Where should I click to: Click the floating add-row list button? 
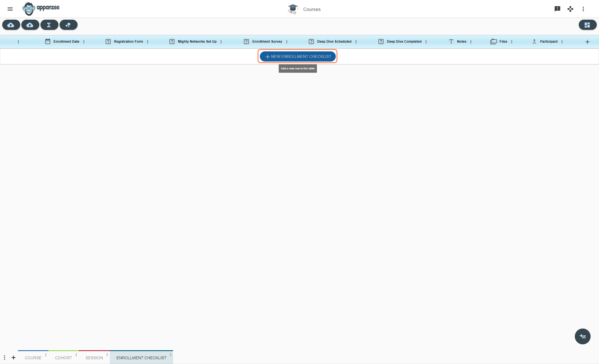583,336
